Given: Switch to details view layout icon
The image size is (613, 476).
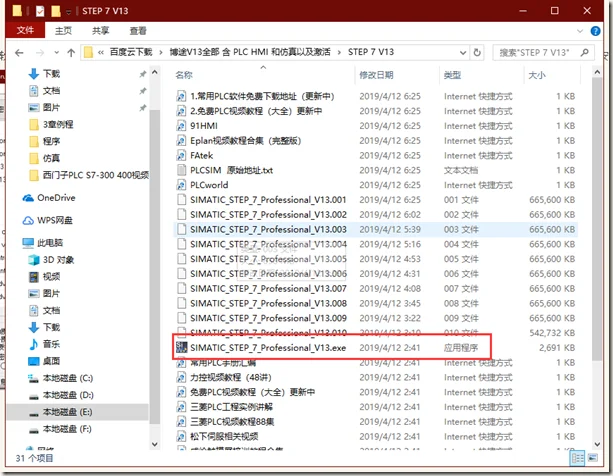Looking at the screenshot, I should pos(577,458).
